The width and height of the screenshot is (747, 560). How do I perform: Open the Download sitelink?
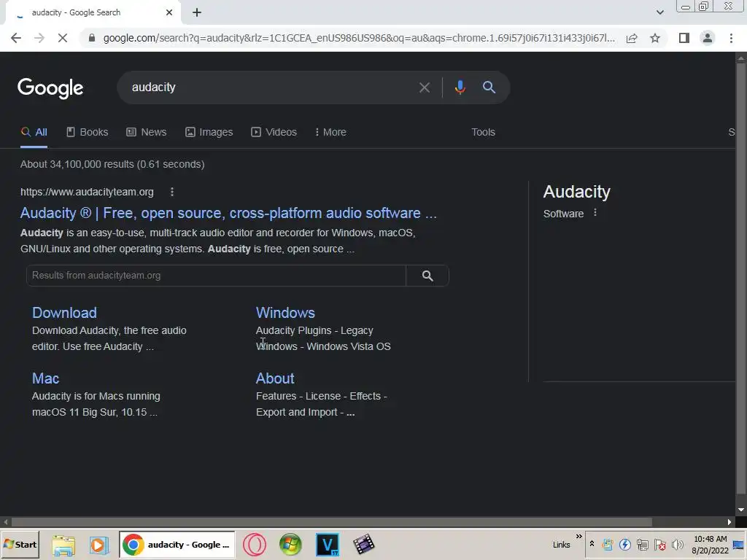(x=64, y=313)
